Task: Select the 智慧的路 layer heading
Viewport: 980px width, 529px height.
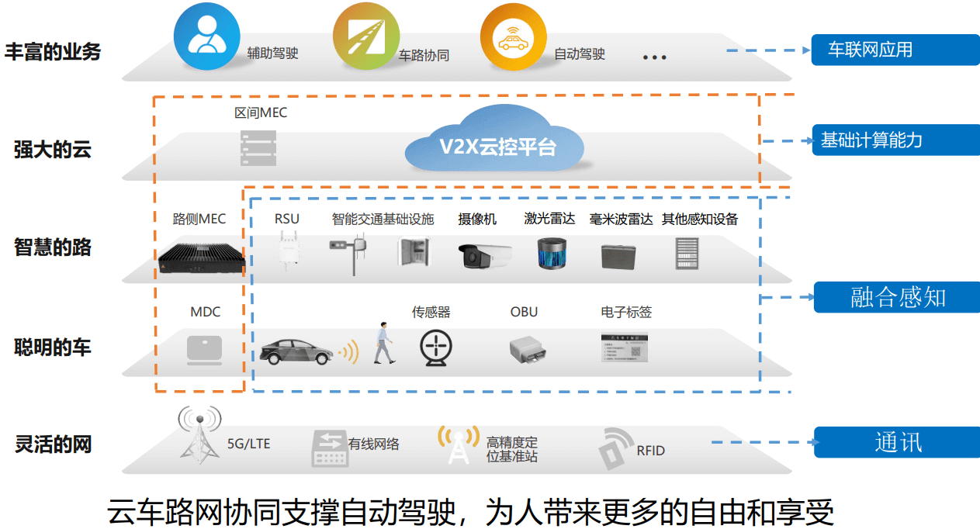Action: (x=53, y=247)
